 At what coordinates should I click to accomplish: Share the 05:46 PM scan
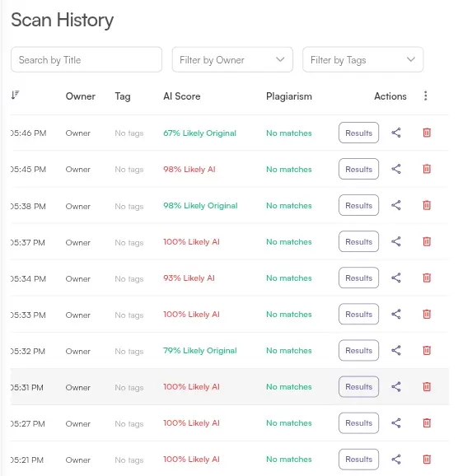tap(396, 133)
